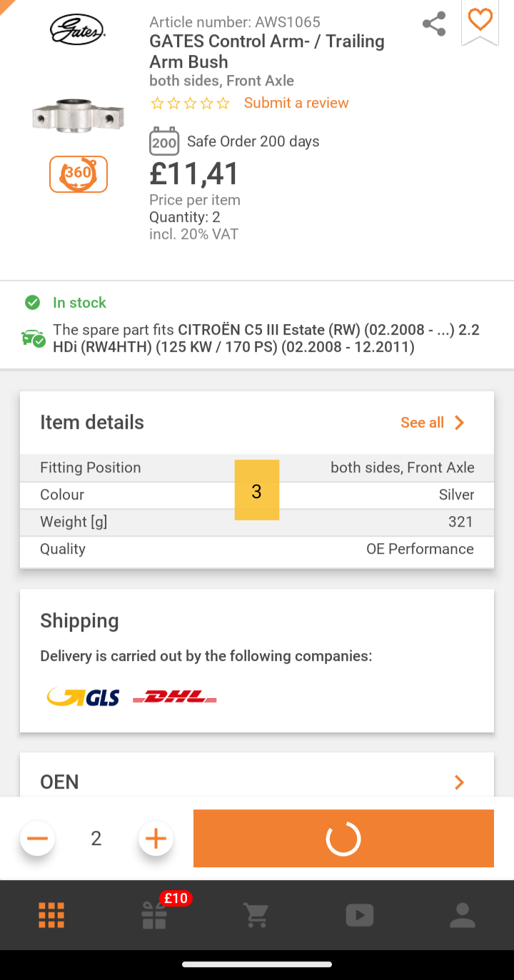Open the video tutorials tab
The height and width of the screenshot is (980, 514).
coord(359,915)
